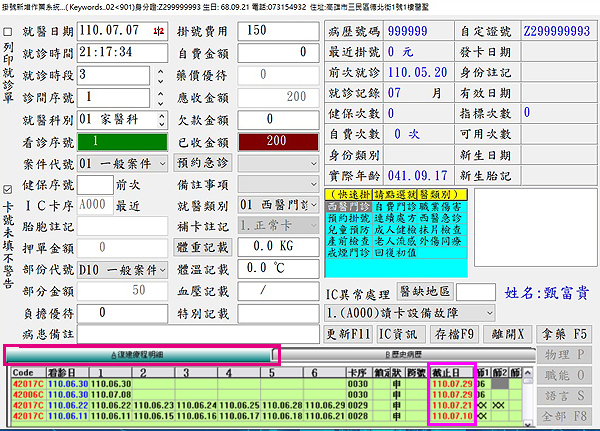The image size is (600, 431).
Task: Adjust the 就診時段 spinner arrows
Action: (160, 76)
